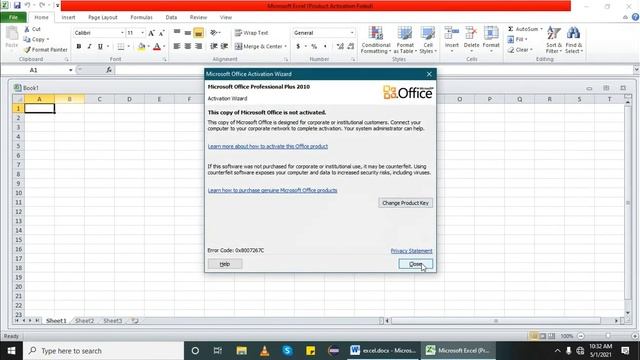Toggle Align Text Right
The height and width of the screenshot is (360, 640).
tap(198, 46)
